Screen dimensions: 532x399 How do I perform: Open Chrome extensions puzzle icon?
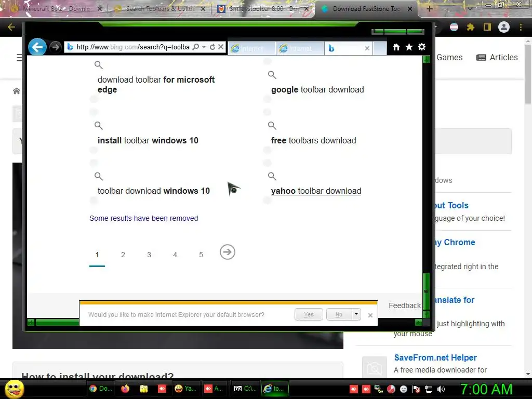pyautogui.click(x=470, y=27)
